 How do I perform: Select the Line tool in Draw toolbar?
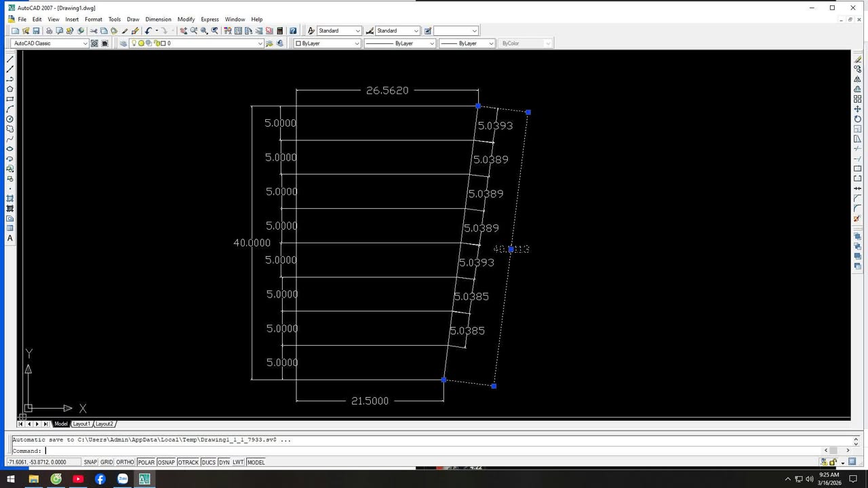coord(10,60)
